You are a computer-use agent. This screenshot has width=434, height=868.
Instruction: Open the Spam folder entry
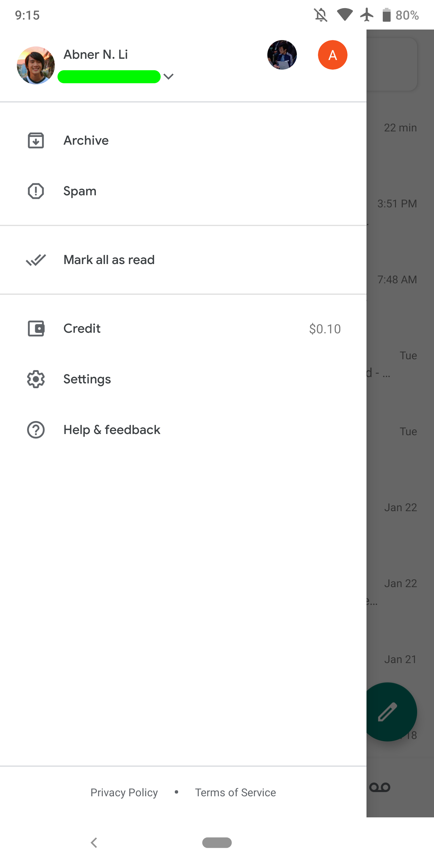coord(80,191)
